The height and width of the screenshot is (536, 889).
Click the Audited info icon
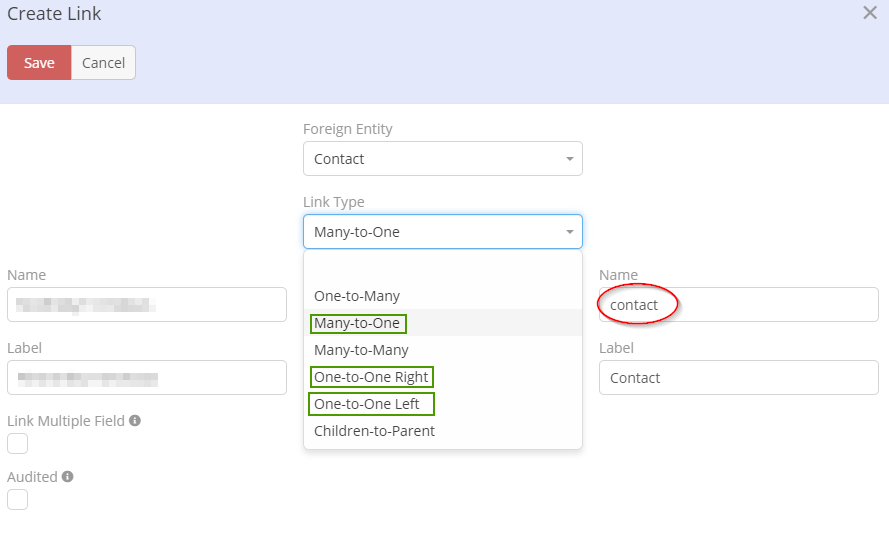coord(68,477)
